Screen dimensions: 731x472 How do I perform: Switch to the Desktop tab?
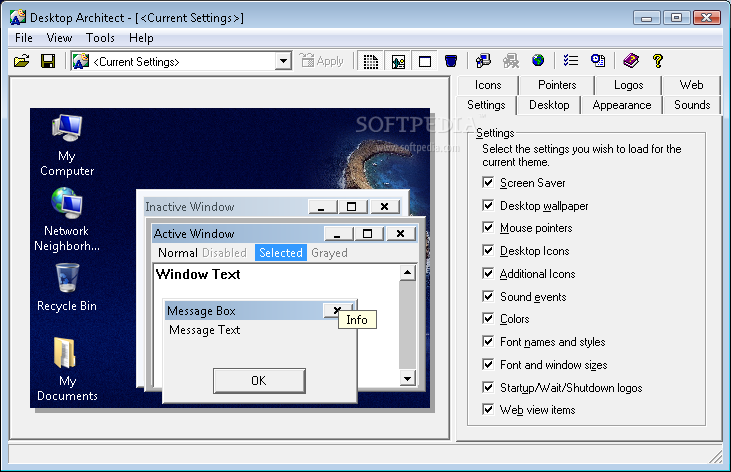tap(549, 105)
